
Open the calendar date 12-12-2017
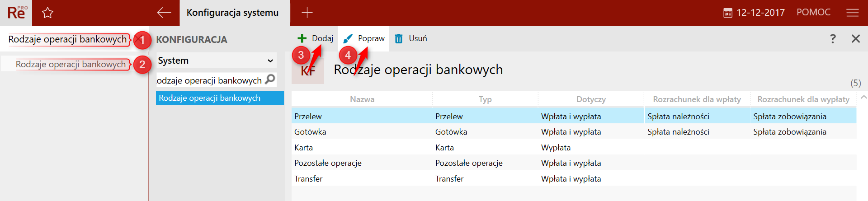(754, 13)
